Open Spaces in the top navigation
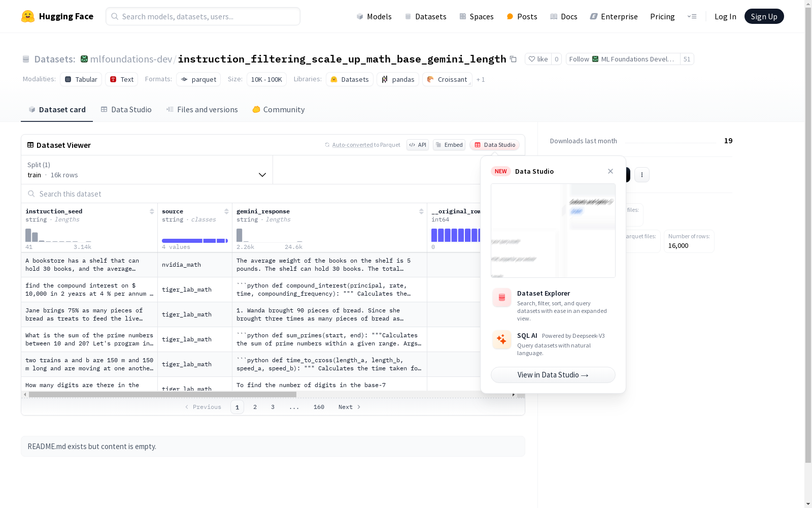This screenshot has width=812, height=508. click(x=476, y=16)
